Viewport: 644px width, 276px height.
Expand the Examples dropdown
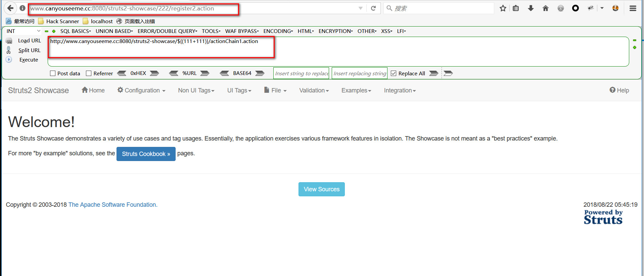pyautogui.click(x=357, y=90)
